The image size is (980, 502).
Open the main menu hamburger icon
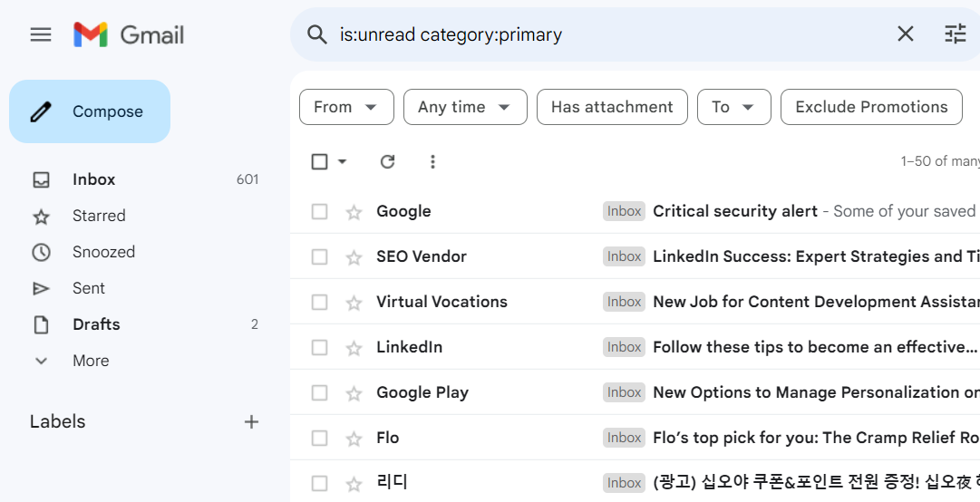[x=41, y=34]
